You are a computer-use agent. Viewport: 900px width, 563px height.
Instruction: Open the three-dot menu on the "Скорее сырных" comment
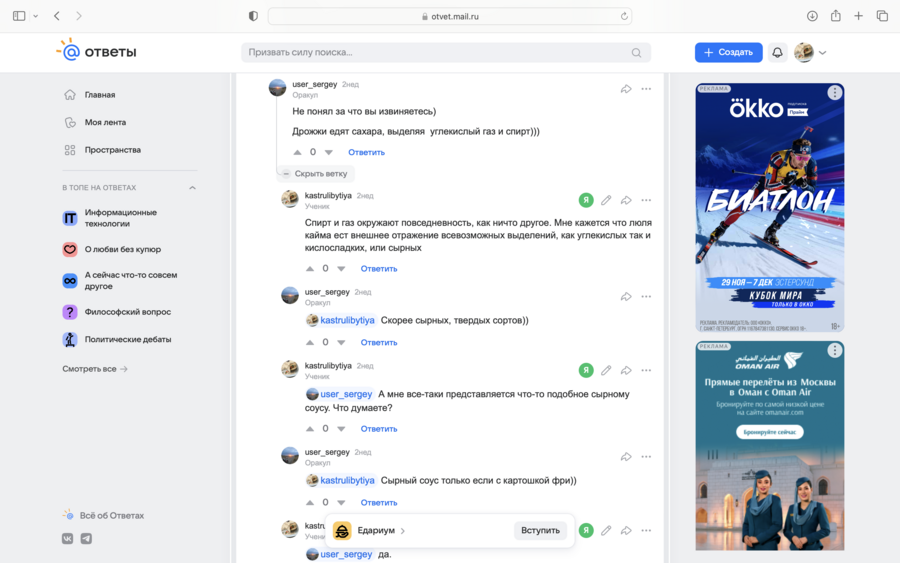tap(646, 297)
